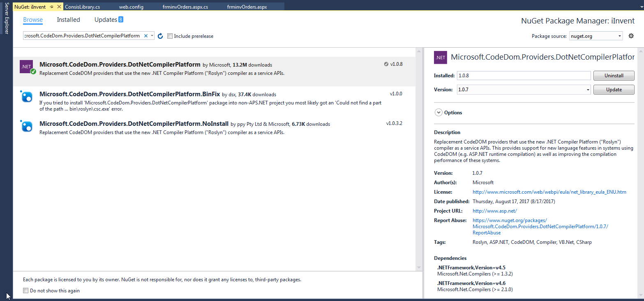Open the www.asp.net project URL

(x=495, y=211)
